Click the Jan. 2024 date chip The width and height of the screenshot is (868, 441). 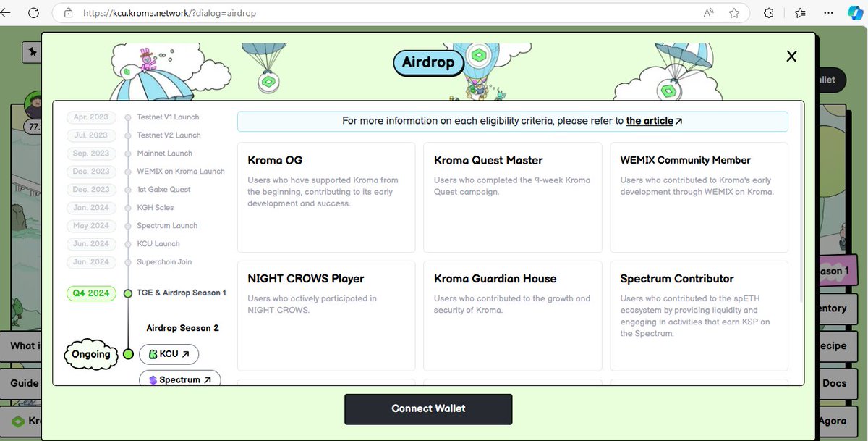[x=91, y=208]
